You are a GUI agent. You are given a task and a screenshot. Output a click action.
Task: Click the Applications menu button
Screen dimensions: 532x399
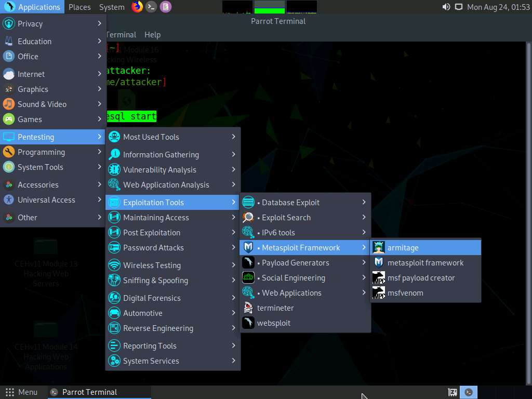pos(33,7)
